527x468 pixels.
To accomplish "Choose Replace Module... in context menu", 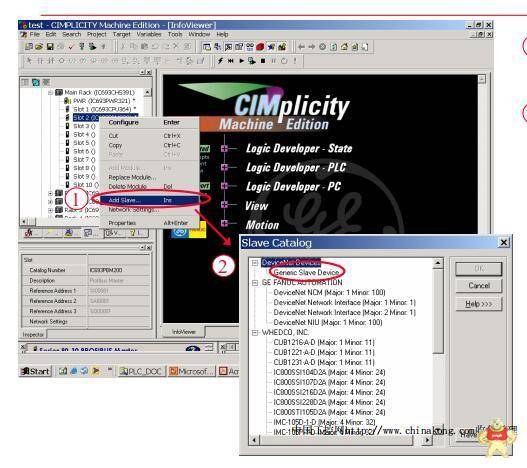I will pos(150,177).
